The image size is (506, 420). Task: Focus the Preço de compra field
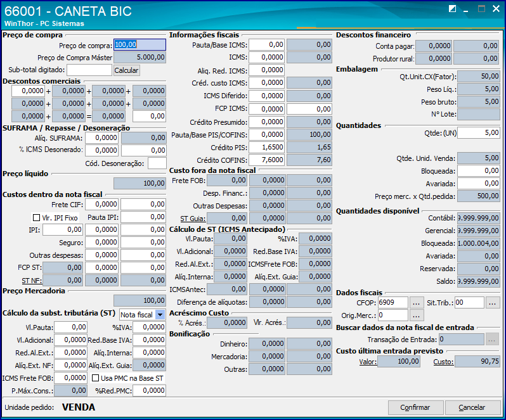click(139, 45)
